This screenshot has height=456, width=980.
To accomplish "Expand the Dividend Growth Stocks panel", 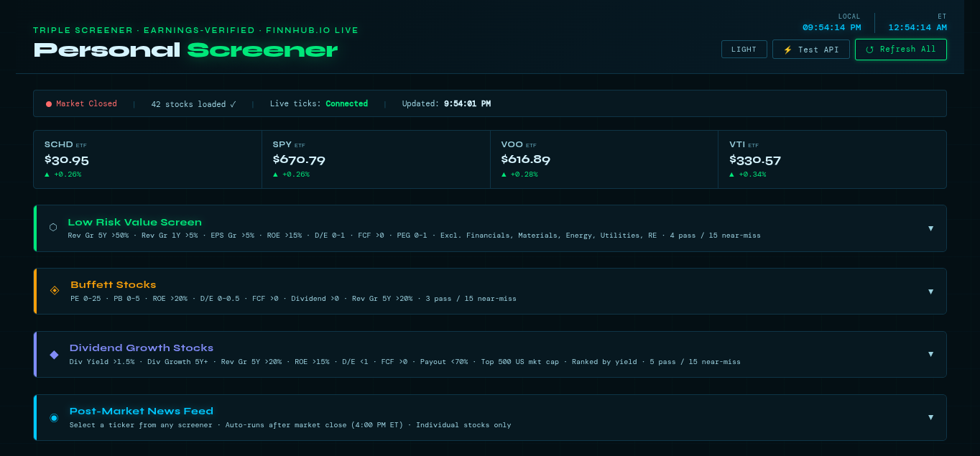I will pos(931,354).
